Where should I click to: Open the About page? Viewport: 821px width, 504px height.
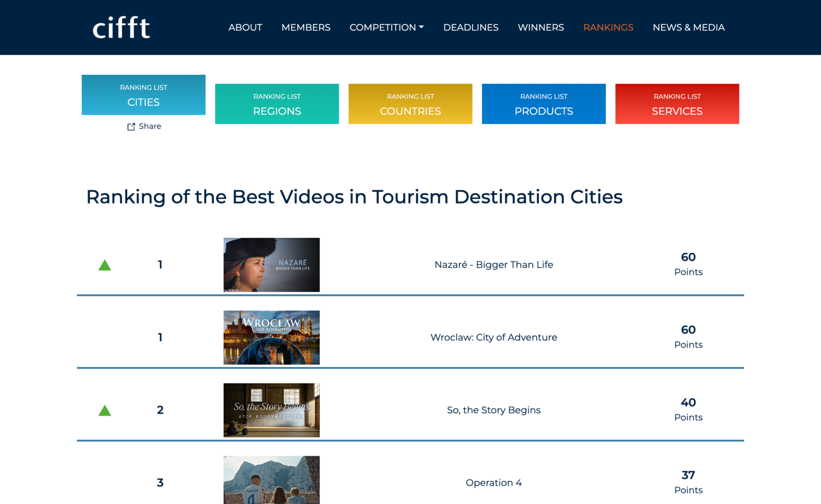[245, 28]
